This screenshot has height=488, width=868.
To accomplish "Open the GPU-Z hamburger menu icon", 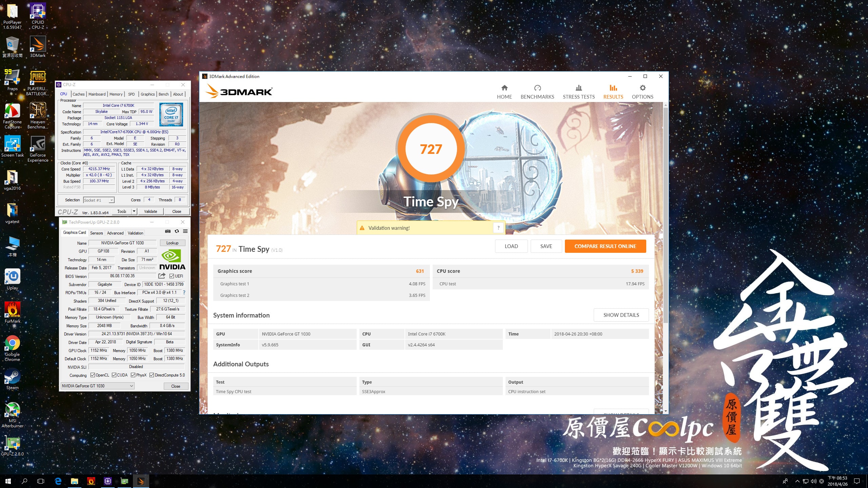I will point(185,231).
